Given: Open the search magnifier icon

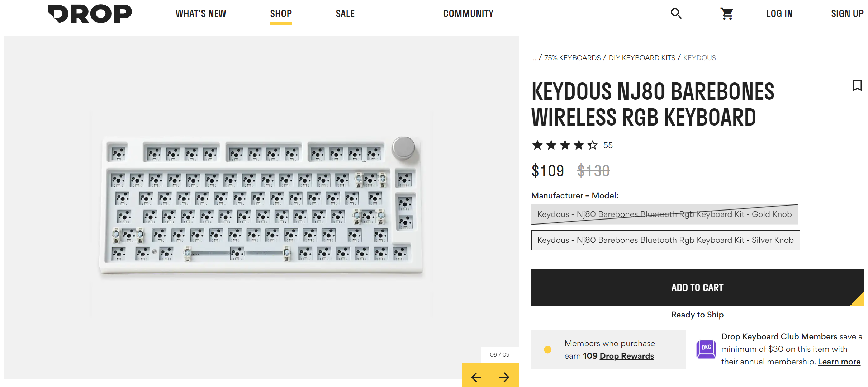Looking at the screenshot, I should (676, 14).
